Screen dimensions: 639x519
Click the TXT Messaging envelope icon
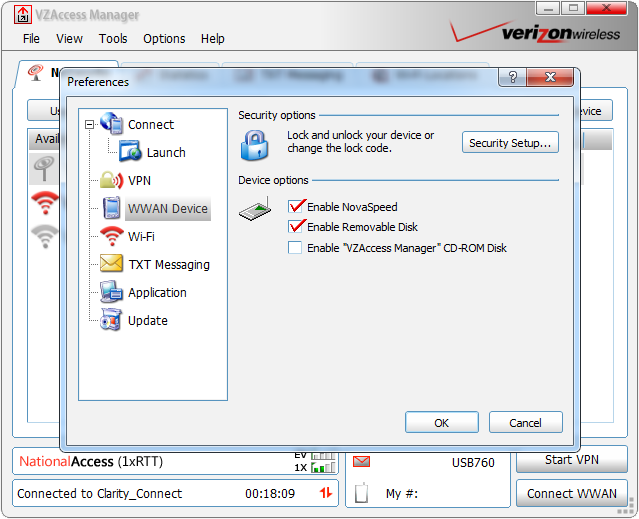[111, 263]
